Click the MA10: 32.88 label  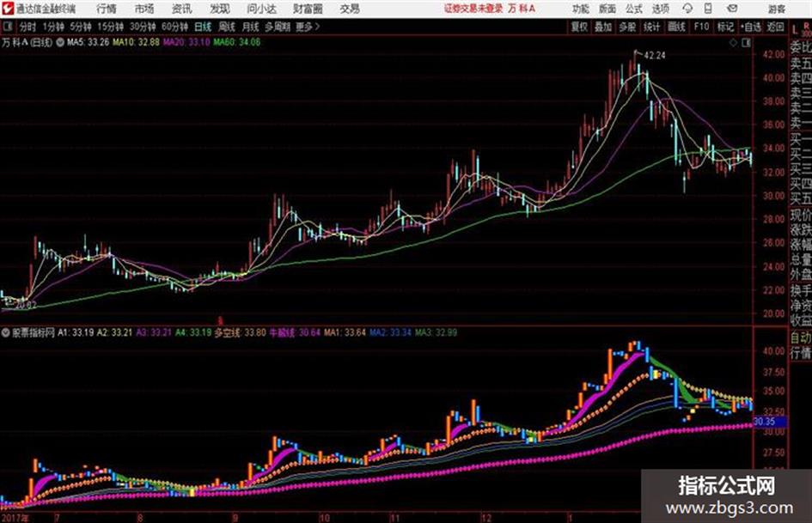point(137,42)
